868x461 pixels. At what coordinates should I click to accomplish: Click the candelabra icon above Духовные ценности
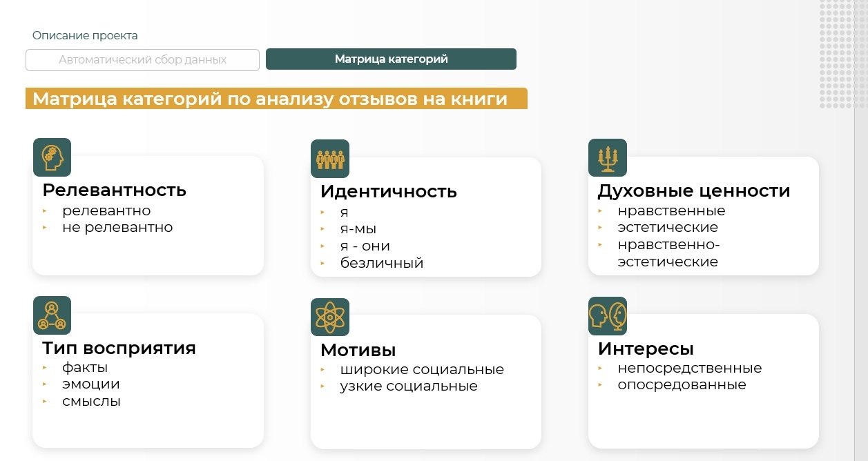click(608, 157)
